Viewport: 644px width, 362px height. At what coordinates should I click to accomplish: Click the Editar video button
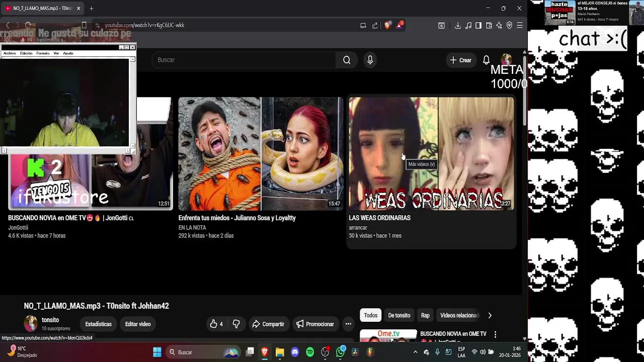138,324
